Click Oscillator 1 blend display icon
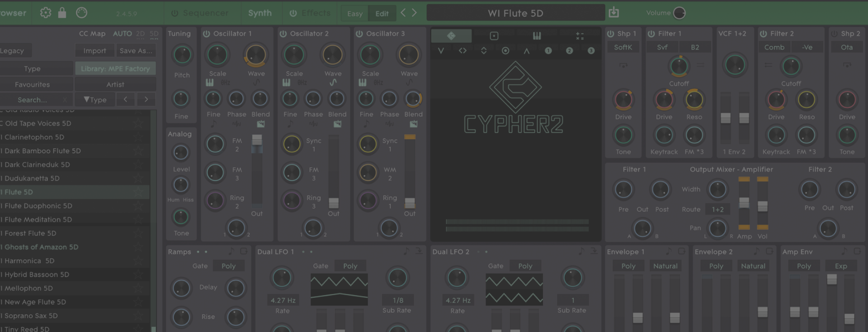Image resolution: width=868 pixels, height=332 pixels. tap(260, 124)
